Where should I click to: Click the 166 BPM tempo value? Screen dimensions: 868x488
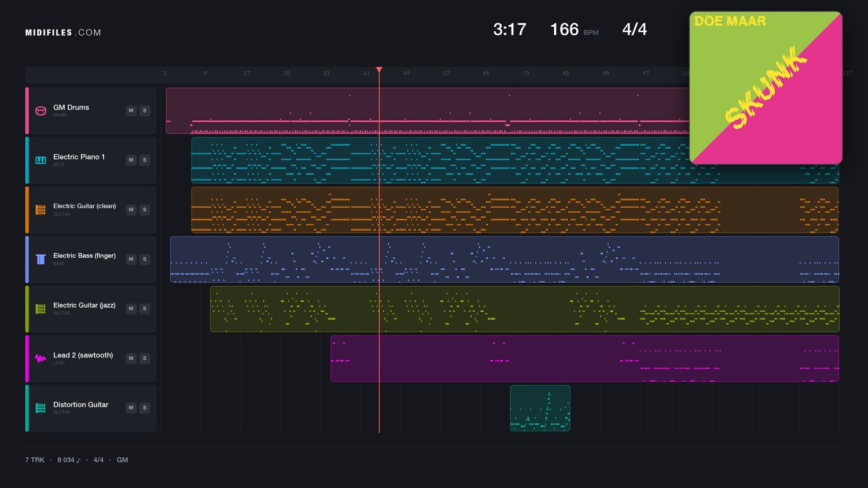[x=564, y=29]
